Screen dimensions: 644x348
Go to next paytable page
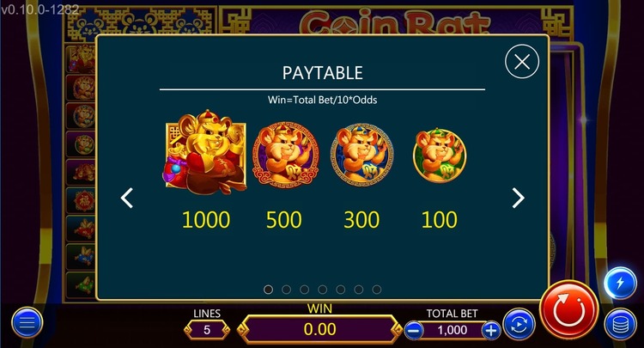[x=518, y=198]
